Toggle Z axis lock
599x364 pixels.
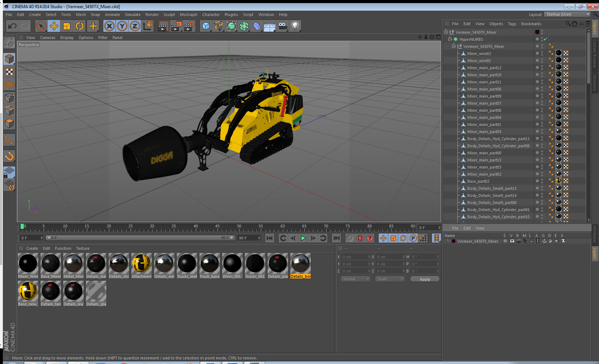pos(135,26)
